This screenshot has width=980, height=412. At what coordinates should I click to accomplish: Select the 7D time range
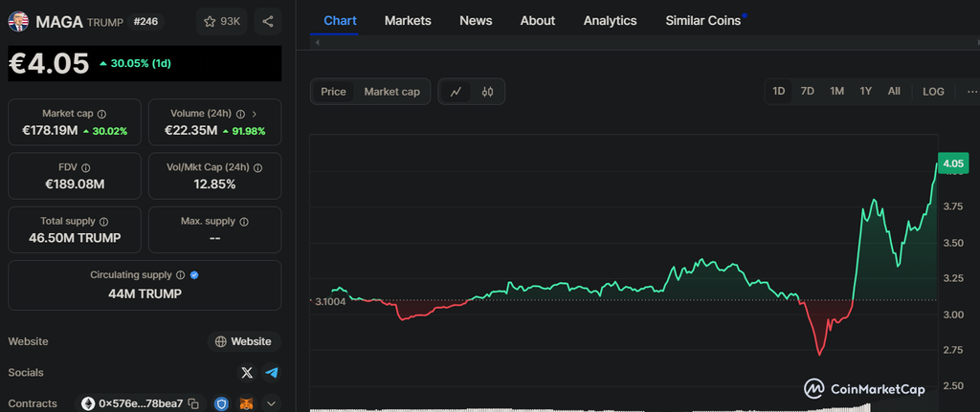807,92
